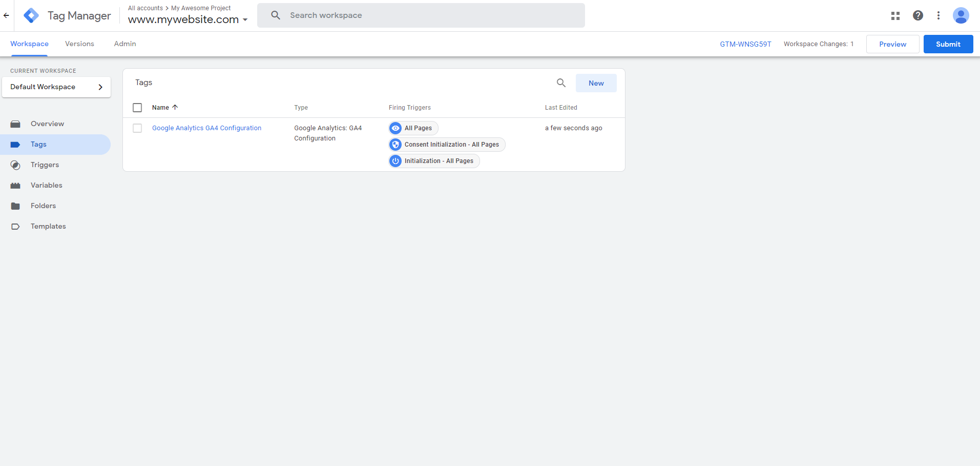Image resolution: width=980 pixels, height=466 pixels.
Task: Click the Last Edited column header
Action: [561, 108]
